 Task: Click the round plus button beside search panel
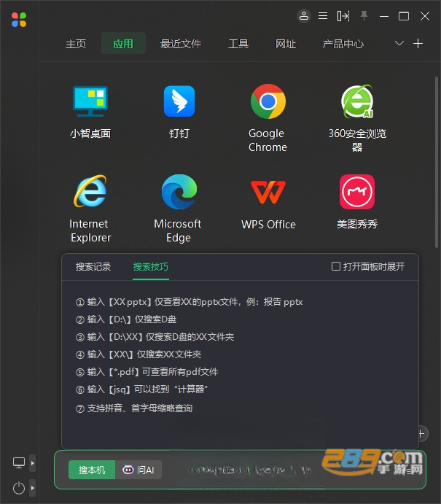click(x=421, y=433)
